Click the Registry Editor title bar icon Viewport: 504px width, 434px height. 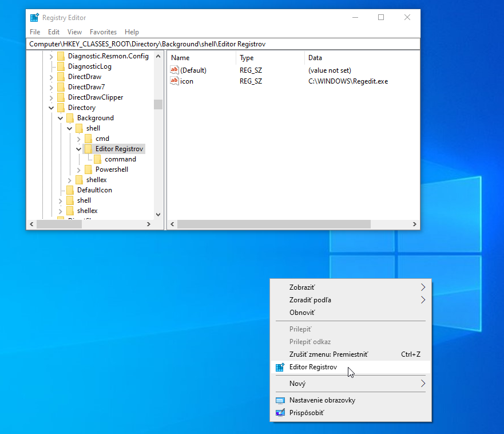[34, 18]
